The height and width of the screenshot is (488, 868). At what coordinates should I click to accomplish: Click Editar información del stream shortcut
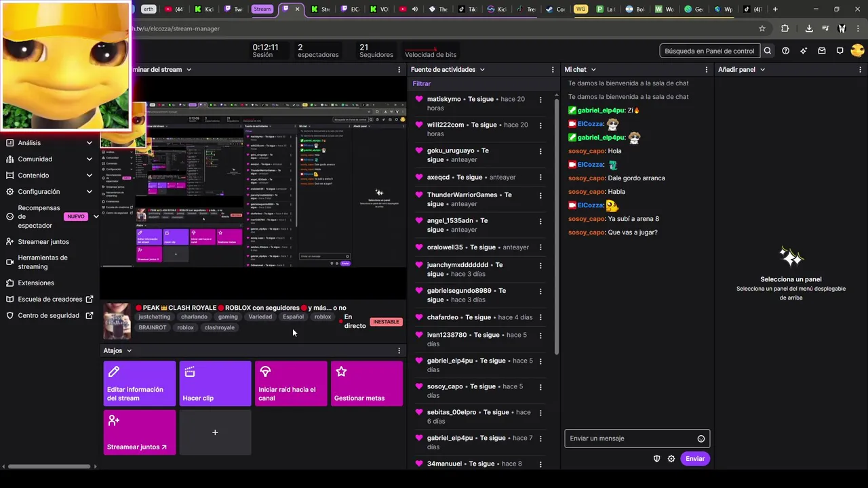point(139,384)
